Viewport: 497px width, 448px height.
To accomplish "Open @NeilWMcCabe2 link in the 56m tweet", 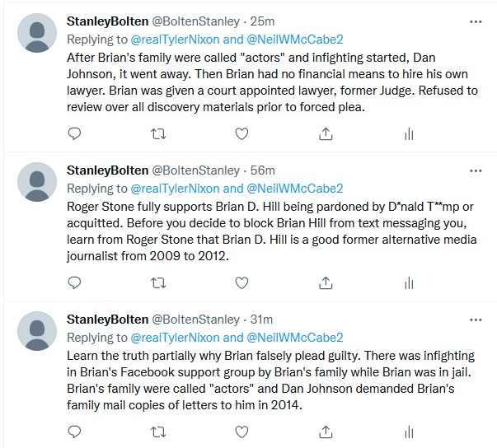I will coord(295,189).
